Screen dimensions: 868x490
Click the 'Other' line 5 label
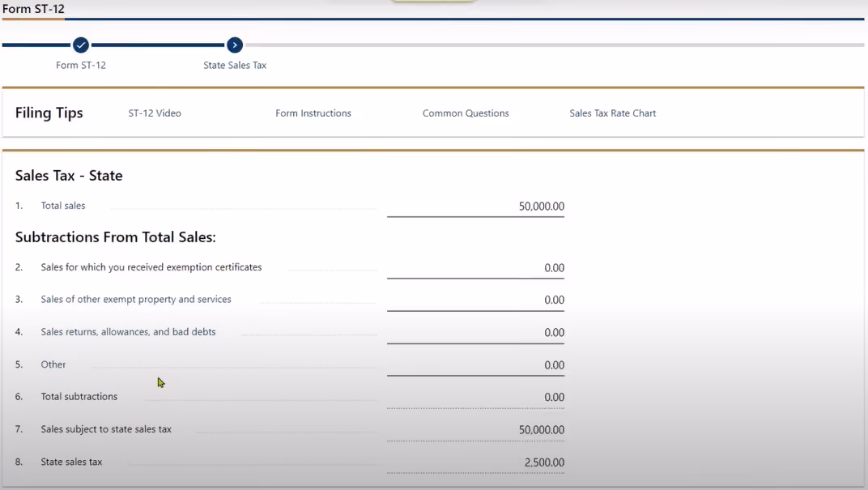pos(53,364)
